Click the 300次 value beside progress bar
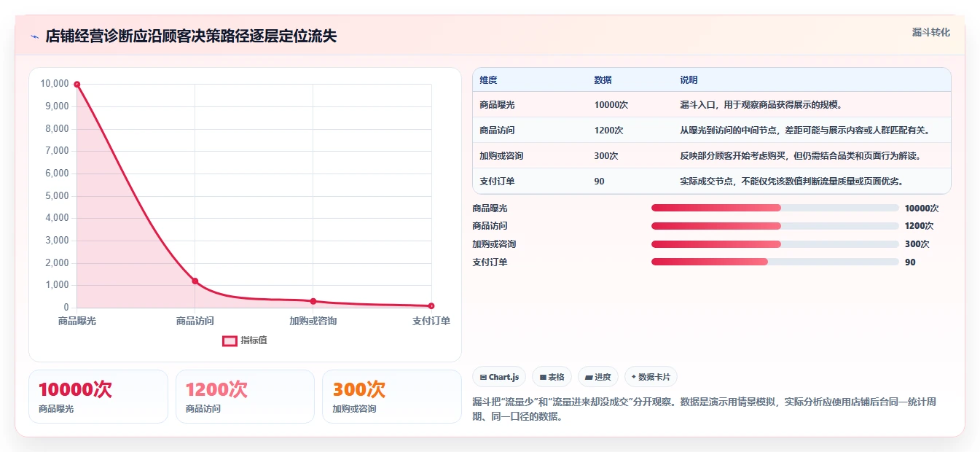Viewport: 980px width, 452px height. [917, 244]
